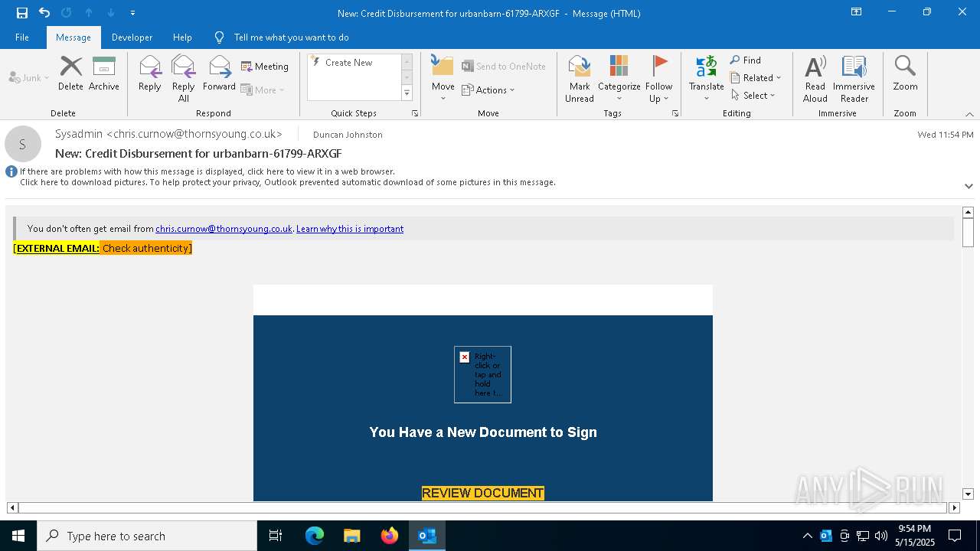Delete this email message

click(x=70, y=73)
